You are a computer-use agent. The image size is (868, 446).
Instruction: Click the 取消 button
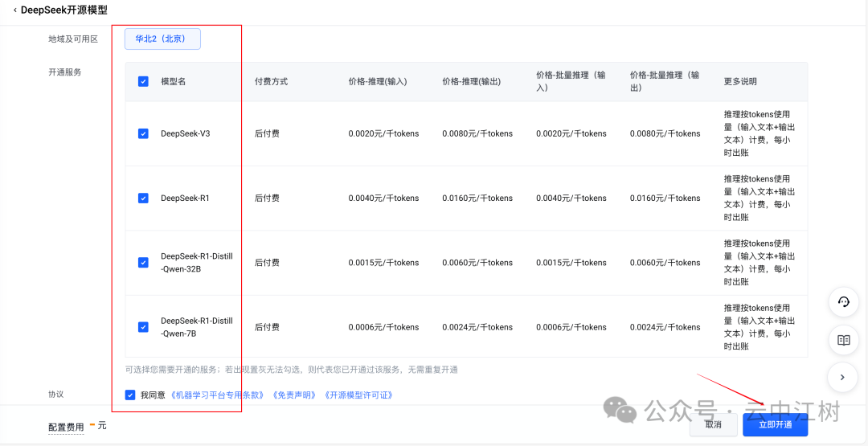click(x=713, y=425)
